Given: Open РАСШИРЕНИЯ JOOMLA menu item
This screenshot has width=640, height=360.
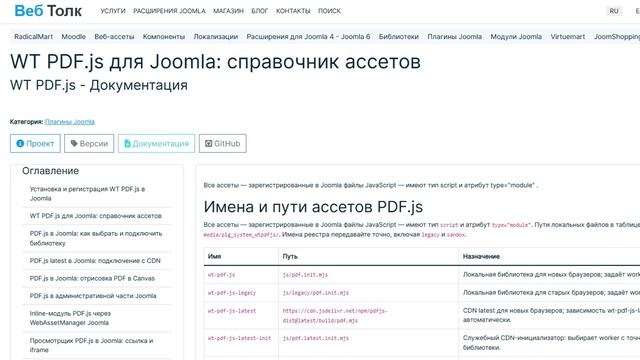Looking at the screenshot, I should 169,11.
